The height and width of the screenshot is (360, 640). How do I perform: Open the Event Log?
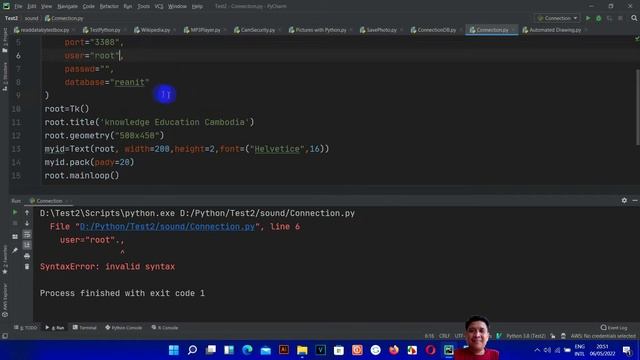point(614,327)
